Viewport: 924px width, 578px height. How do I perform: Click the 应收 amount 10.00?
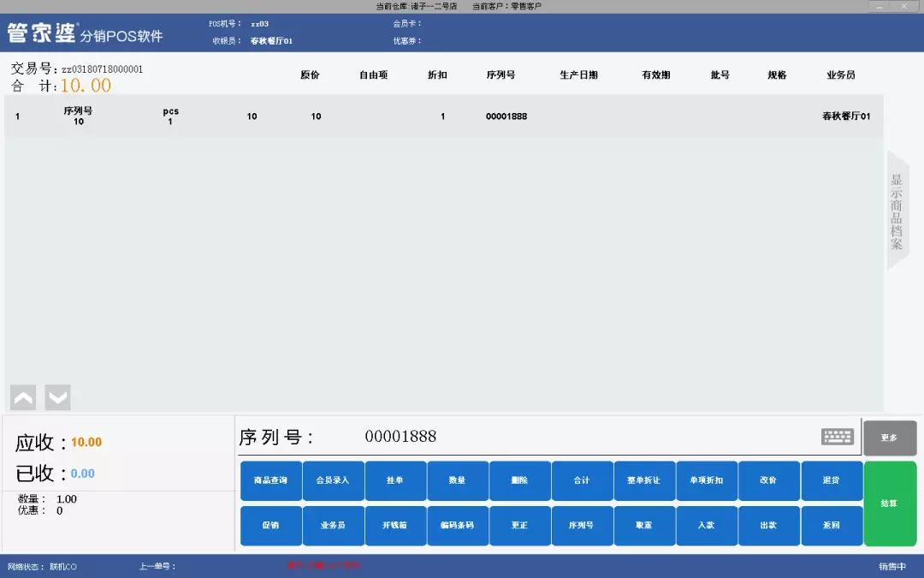tap(86, 443)
